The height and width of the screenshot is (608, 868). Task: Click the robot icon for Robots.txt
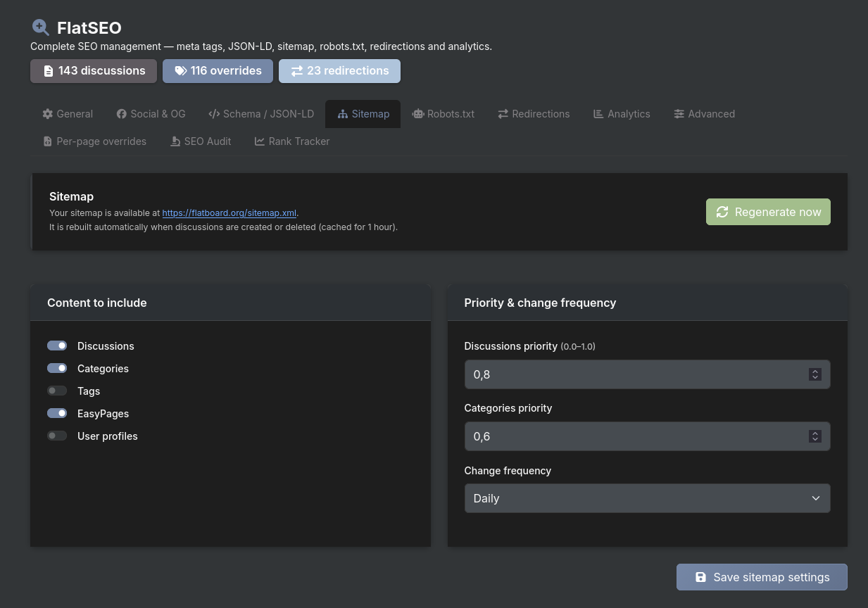pos(418,114)
